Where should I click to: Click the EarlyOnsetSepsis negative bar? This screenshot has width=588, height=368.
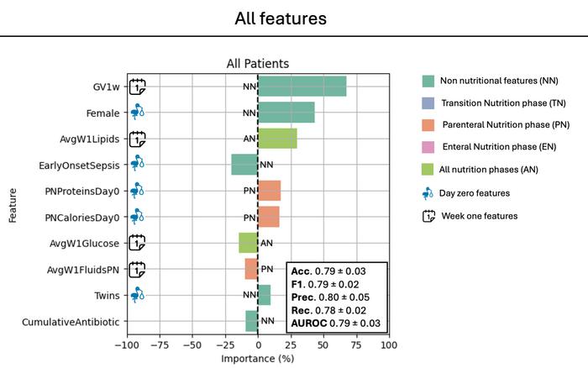pyautogui.click(x=244, y=165)
